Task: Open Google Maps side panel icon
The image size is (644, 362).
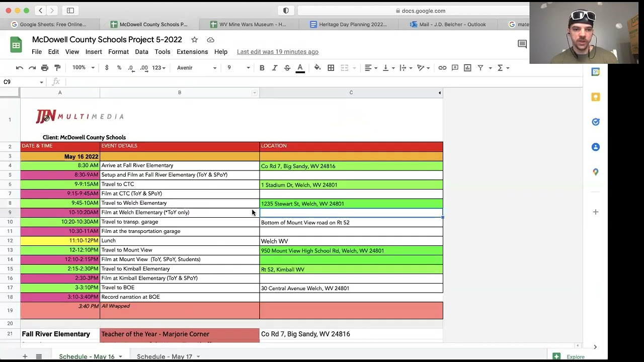Action: coord(596,172)
